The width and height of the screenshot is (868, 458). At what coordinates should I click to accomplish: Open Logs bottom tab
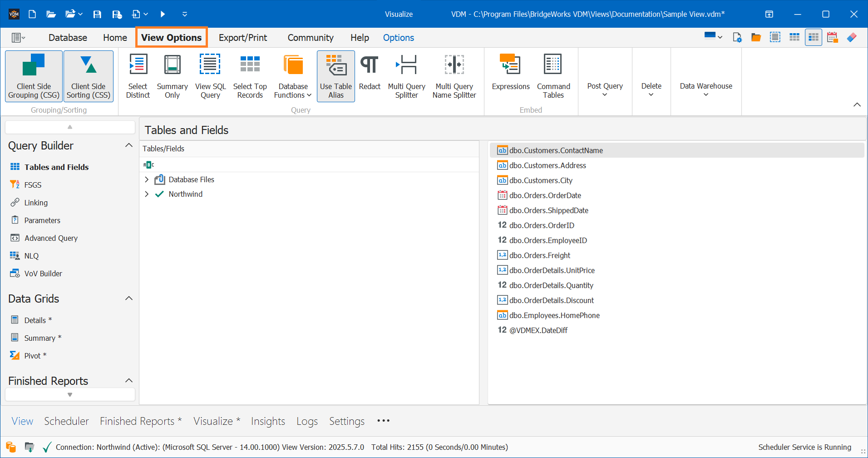(307, 421)
